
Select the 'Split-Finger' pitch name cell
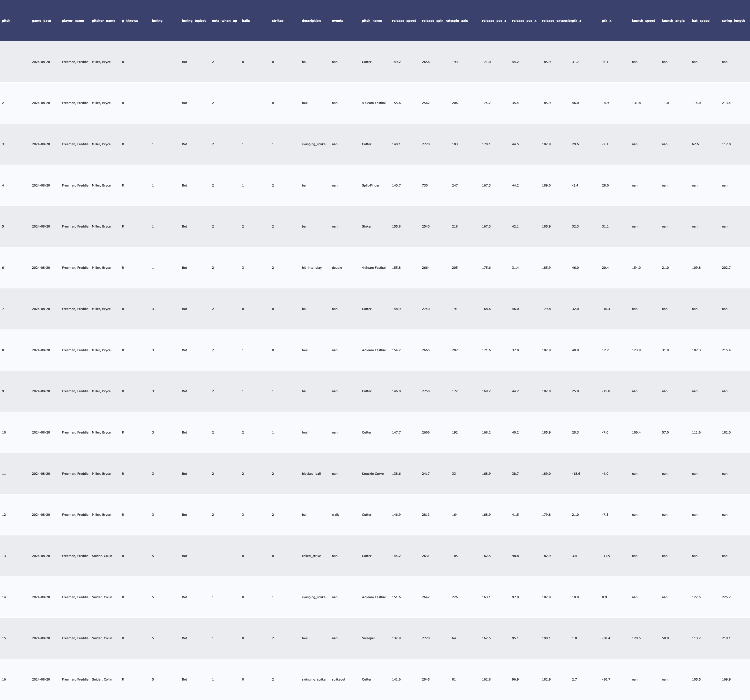[x=370, y=186]
